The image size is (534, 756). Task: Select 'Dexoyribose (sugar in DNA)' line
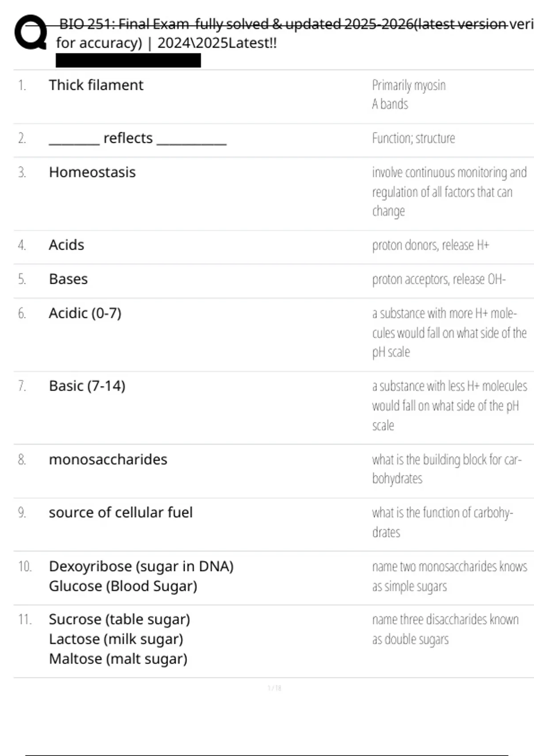coord(141,567)
